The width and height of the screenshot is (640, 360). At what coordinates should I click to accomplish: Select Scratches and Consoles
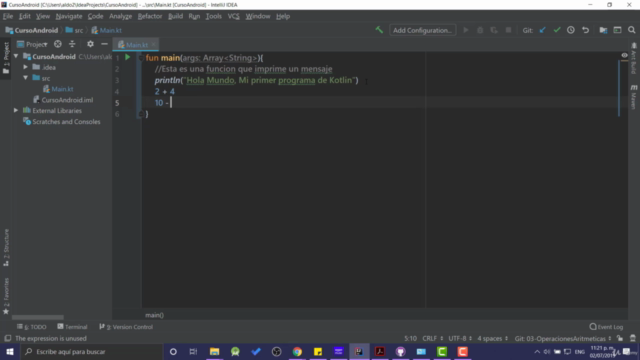point(66,122)
